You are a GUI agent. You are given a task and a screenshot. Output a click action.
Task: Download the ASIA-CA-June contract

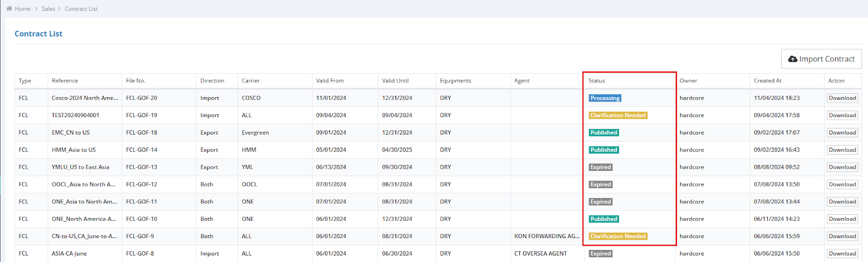[842, 254]
